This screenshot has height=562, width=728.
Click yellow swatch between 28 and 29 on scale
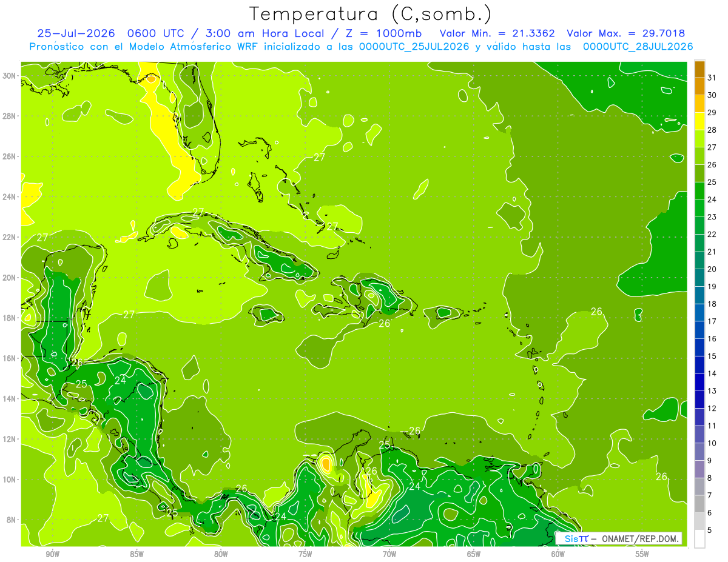(x=699, y=121)
